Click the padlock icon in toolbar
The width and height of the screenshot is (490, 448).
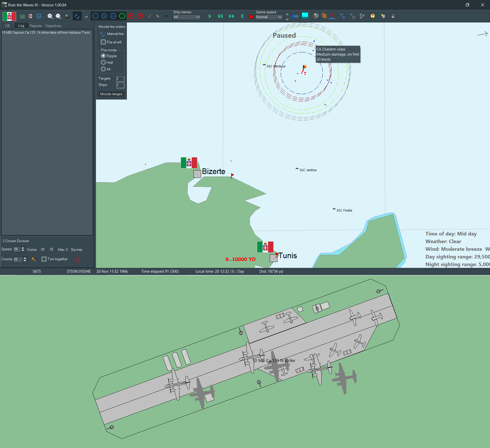click(x=87, y=16)
